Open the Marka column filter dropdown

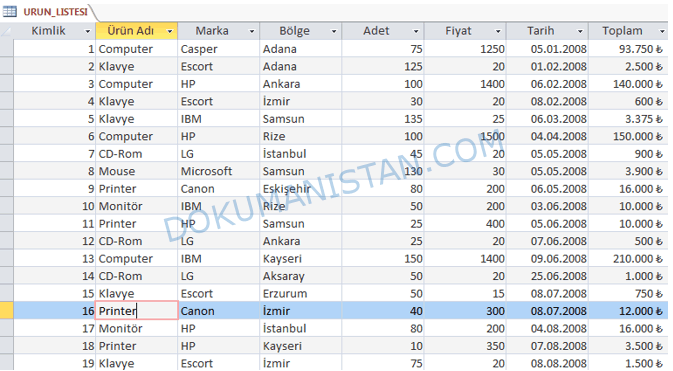[252, 31]
